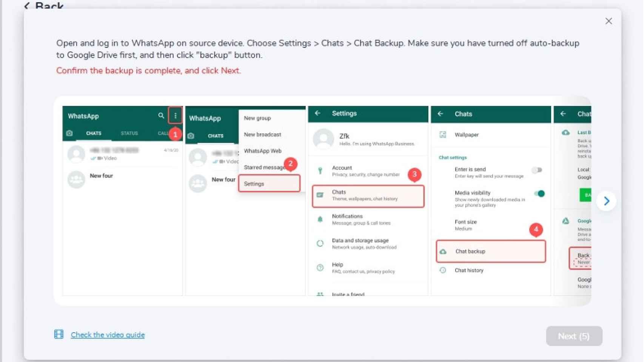The height and width of the screenshot is (362, 644).
Task: Click the search magnifier in the WhatsApp header
Action: coord(161,116)
